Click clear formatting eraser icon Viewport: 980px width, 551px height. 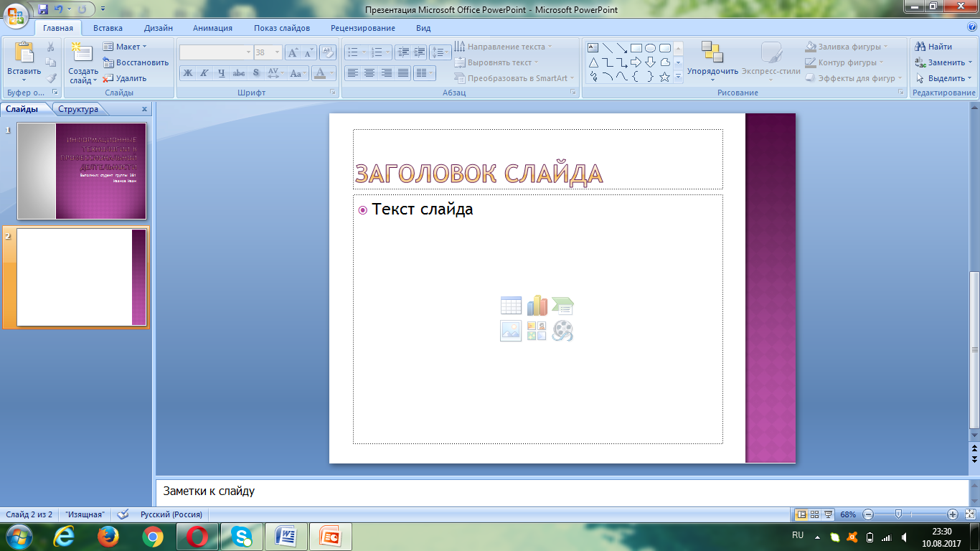coord(328,52)
